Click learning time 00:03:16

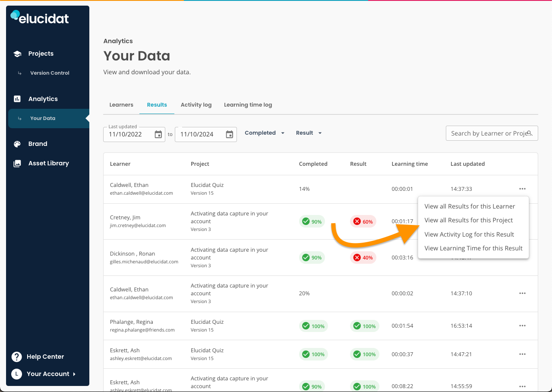[402, 258]
